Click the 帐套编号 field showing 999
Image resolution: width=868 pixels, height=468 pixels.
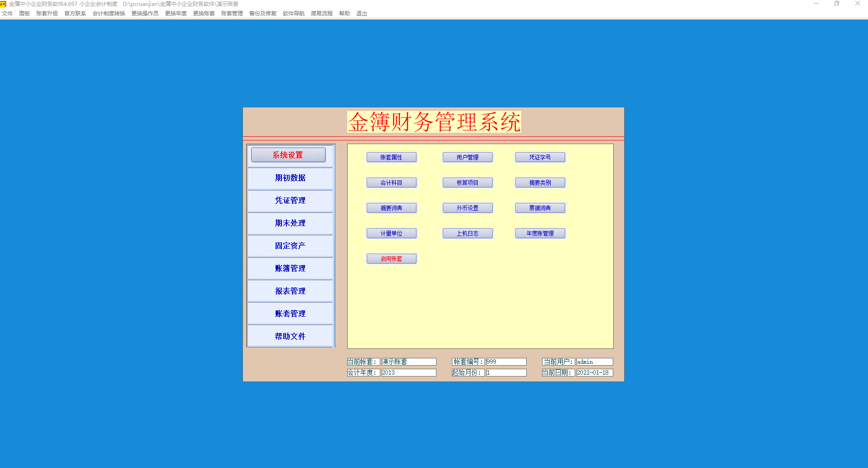506,362
